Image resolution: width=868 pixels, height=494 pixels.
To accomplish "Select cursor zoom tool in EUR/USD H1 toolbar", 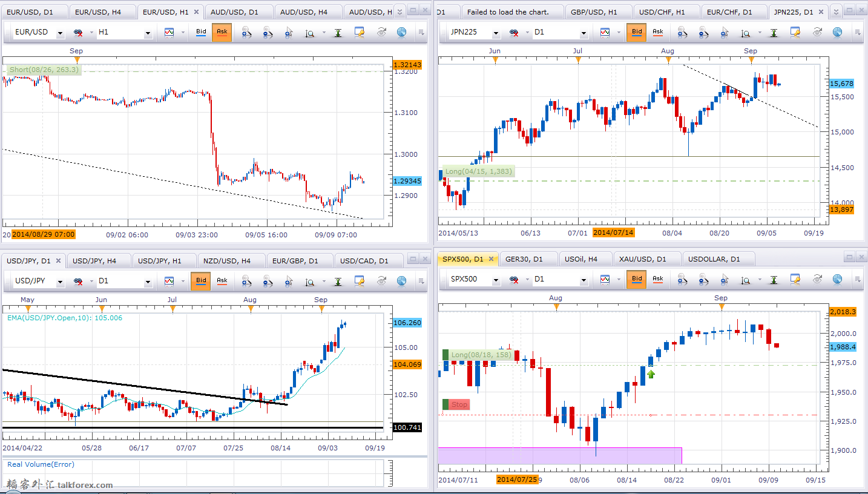I will [289, 33].
